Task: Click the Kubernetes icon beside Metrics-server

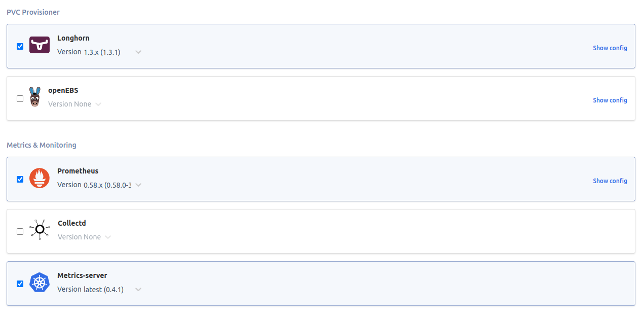Action: (x=40, y=282)
